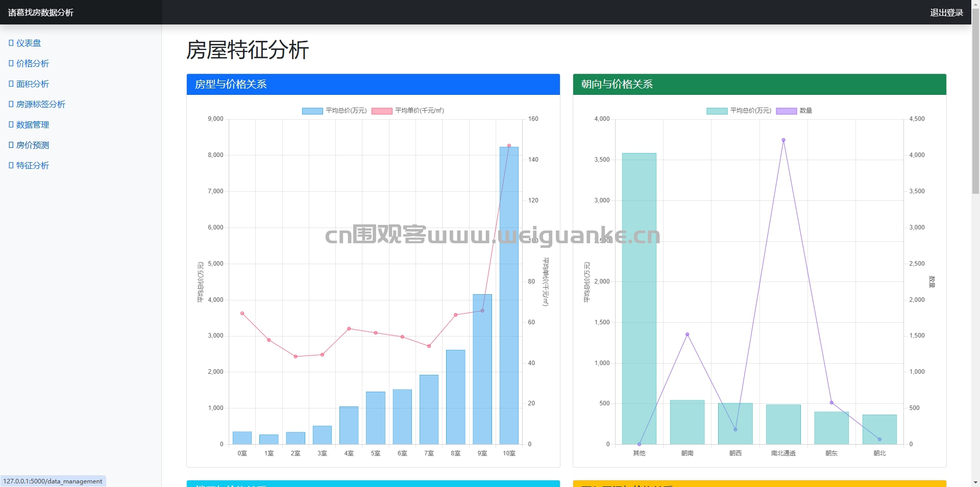The width and height of the screenshot is (980, 487).
Task: Toggle the teal 平均总价(万元) legend swatch in 朝向 chart
Action: pos(717,111)
